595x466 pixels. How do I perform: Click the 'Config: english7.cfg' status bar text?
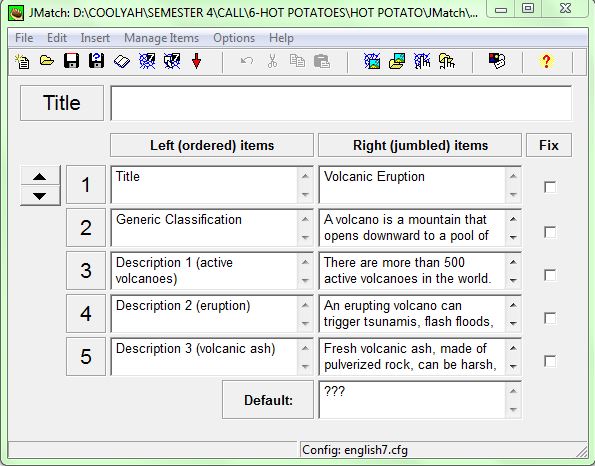tap(355, 450)
